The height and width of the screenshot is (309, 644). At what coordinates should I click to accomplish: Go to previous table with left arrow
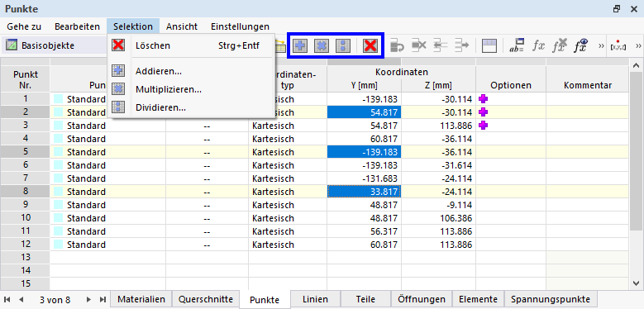pos(21,299)
